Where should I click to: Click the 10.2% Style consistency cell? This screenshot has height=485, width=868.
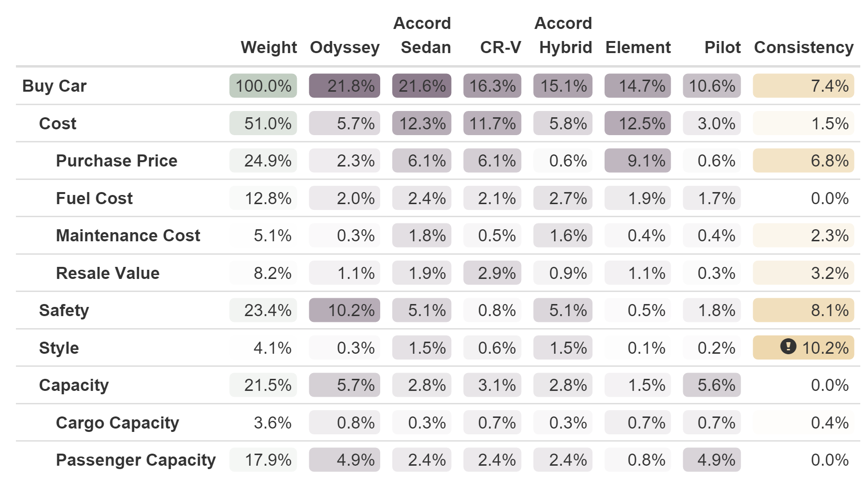(803, 347)
